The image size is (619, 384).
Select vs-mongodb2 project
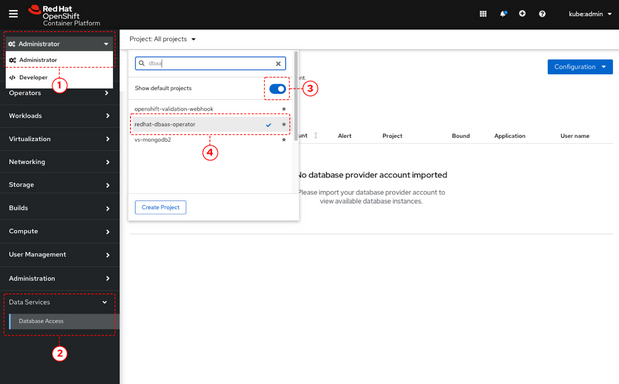coord(152,140)
